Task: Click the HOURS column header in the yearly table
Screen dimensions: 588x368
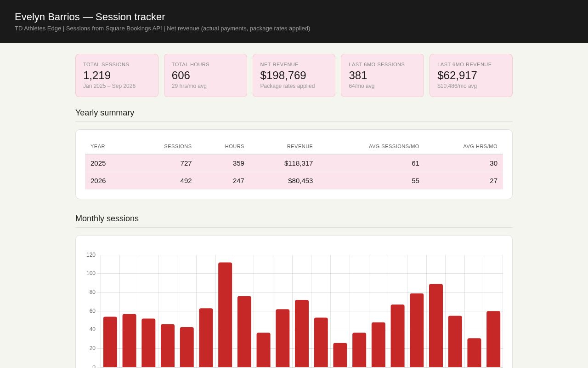Action: click(x=235, y=146)
